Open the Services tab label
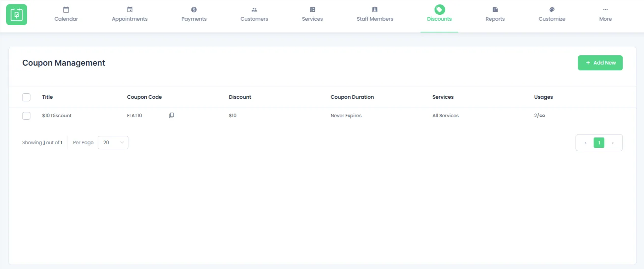Image resolution: width=644 pixels, height=269 pixels. (312, 19)
